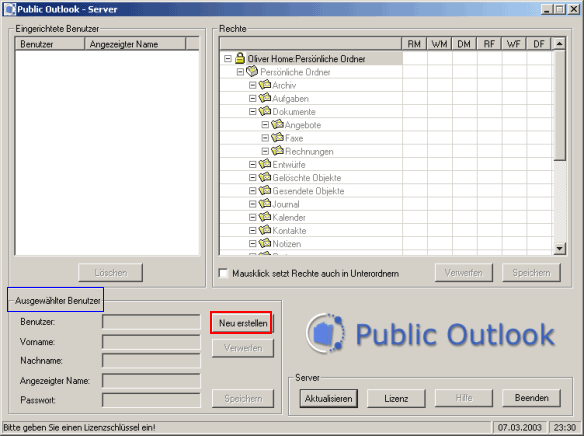The image size is (584, 436).
Task: Toggle the RM right cell for Aufgaben
Action: 415,98
